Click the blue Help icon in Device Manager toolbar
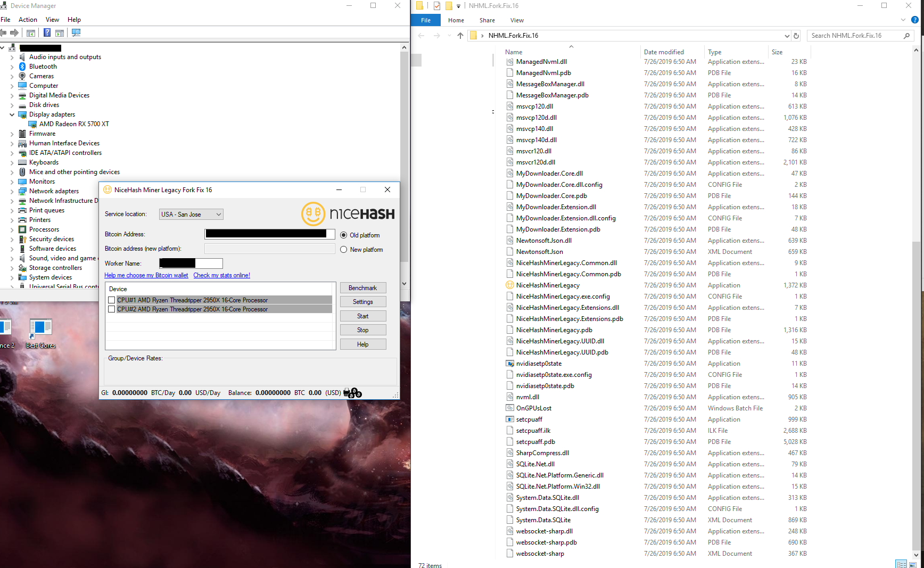This screenshot has width=924, height=568. (x=47, y=32)
